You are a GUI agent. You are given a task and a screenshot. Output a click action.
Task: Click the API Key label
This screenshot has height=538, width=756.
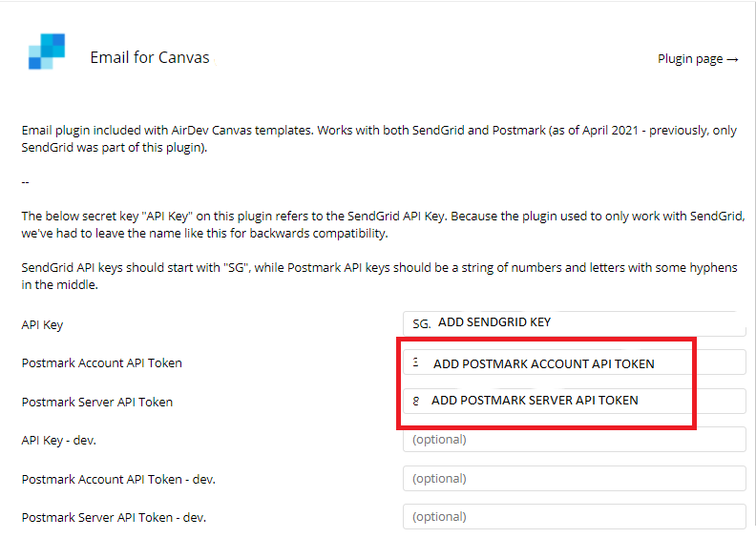42,325
